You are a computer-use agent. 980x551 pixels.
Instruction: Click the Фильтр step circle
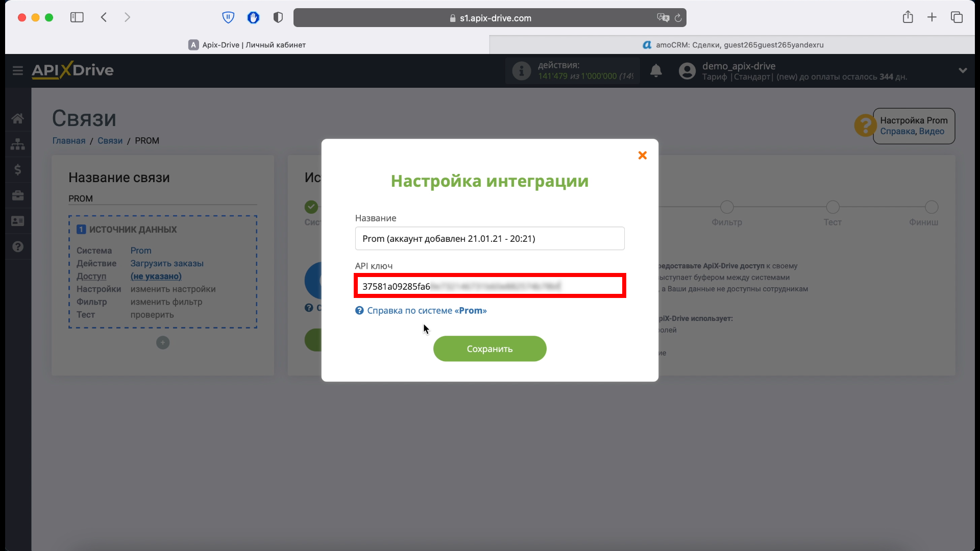coord(727,207)
